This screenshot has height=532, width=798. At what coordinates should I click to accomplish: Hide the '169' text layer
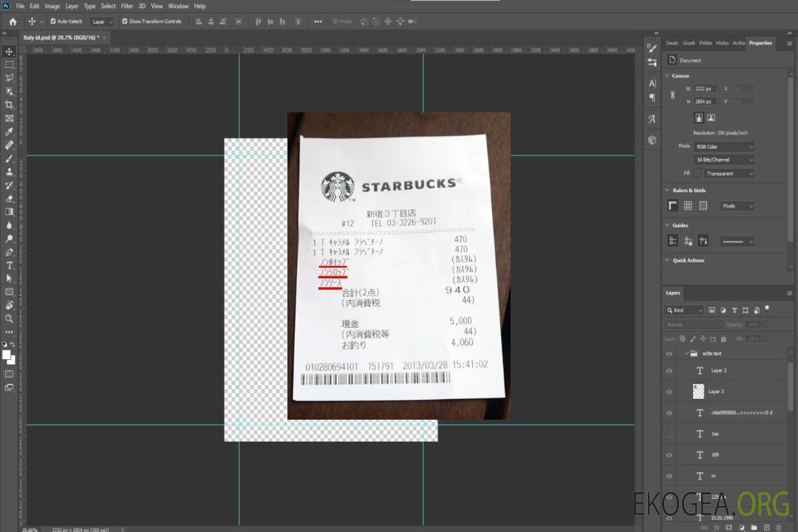pos(669,456)
